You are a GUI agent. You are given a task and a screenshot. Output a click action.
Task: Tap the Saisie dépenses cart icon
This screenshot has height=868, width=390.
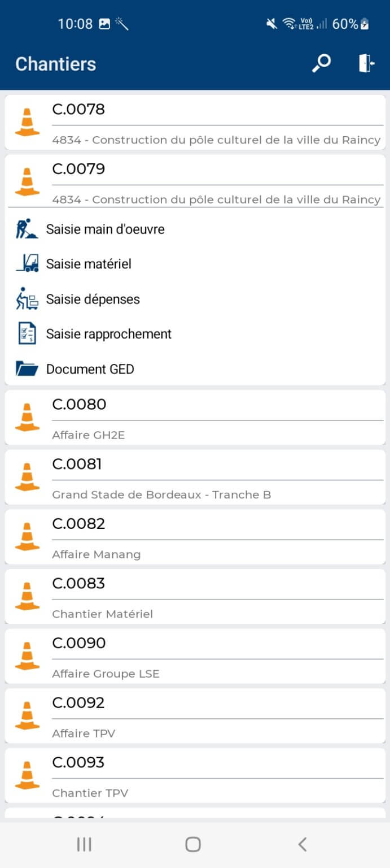pyautogui.click(x=27, y=299)
